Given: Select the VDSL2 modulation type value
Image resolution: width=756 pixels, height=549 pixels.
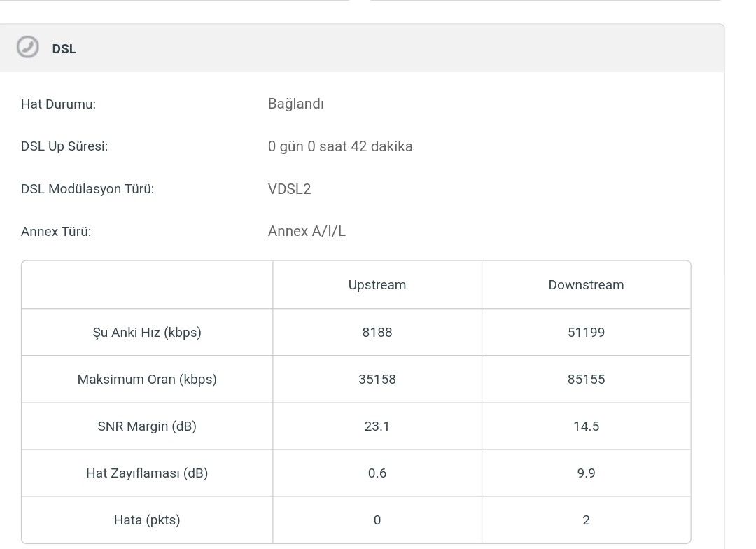Looking at the screenshot, I should coord(289,189).
